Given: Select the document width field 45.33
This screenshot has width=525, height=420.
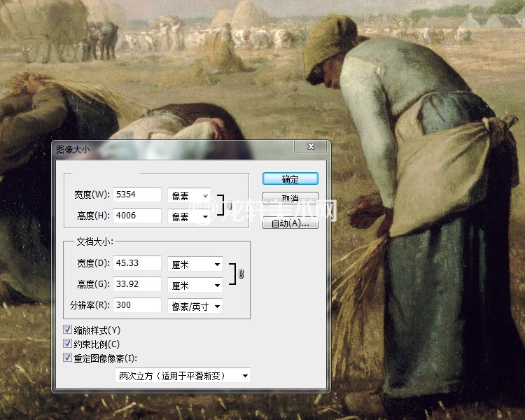Looking at the screenshot, I should (x=136, y=264).
